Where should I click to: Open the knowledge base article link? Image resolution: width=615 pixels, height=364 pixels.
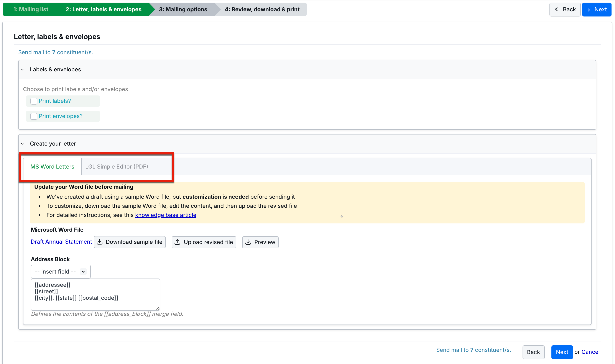(x=166, y=215)
